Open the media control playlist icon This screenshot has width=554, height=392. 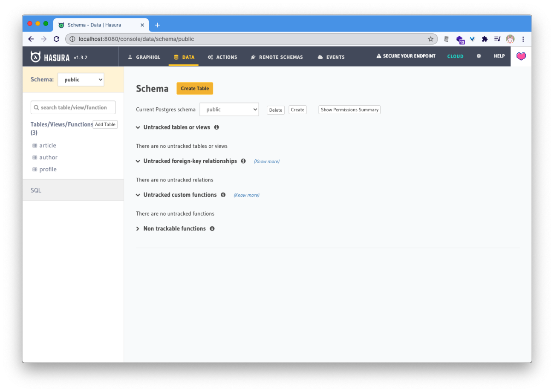pos(497,39)
